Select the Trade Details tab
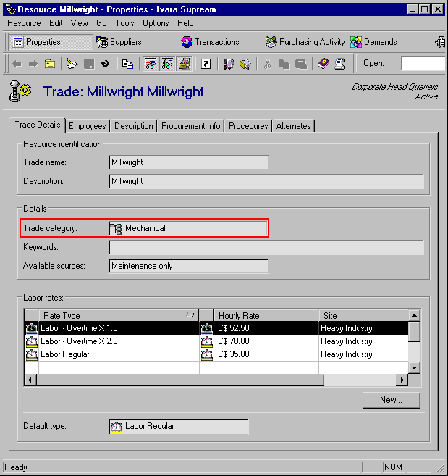The image size is (448, 476). [38, 125]
